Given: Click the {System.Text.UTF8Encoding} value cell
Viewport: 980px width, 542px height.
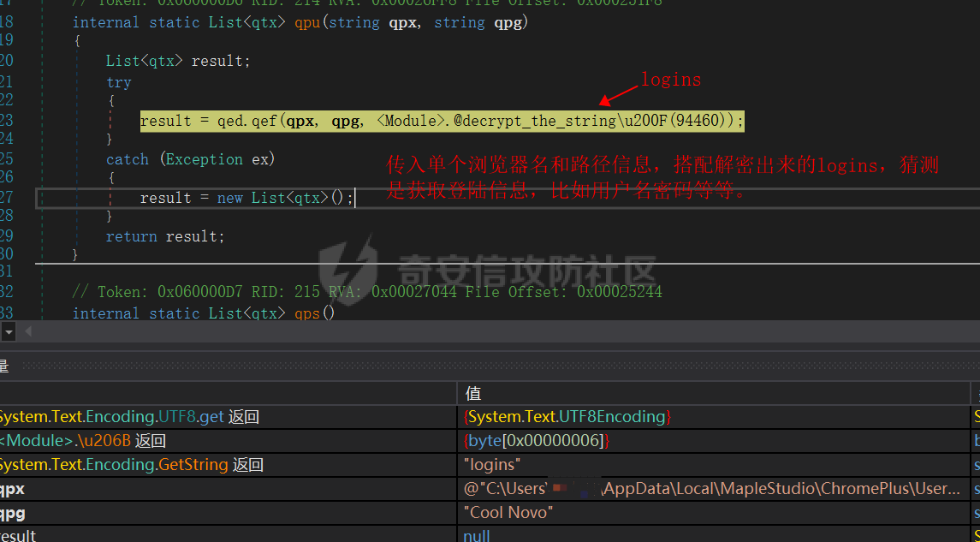Looking at the screenshot, I should [567, 417].
